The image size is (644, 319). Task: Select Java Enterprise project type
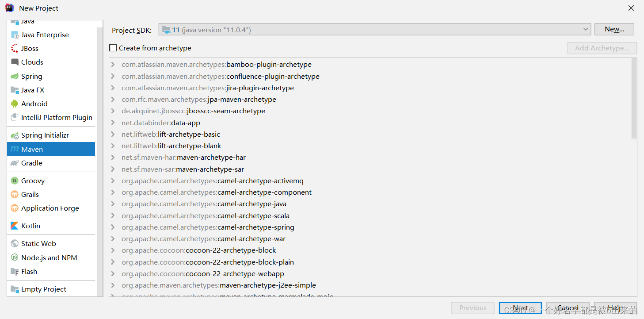45,35
